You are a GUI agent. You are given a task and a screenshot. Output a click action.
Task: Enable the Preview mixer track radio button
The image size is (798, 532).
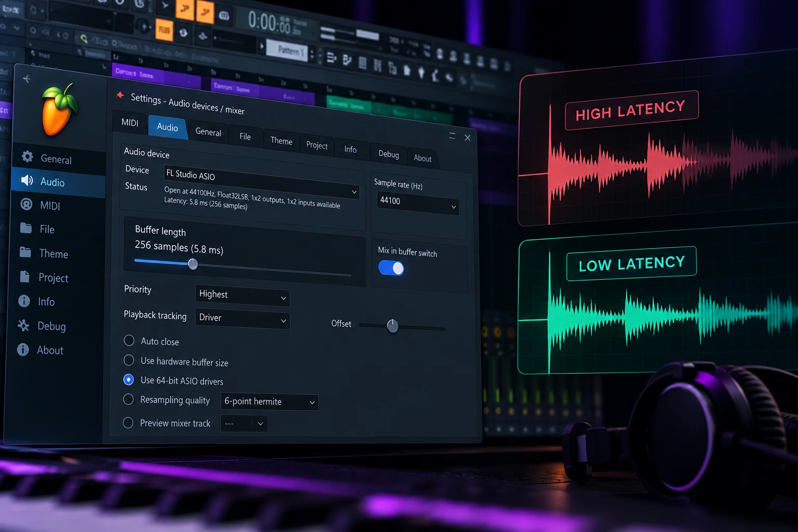pyautogui.click(x=128, y=423)
